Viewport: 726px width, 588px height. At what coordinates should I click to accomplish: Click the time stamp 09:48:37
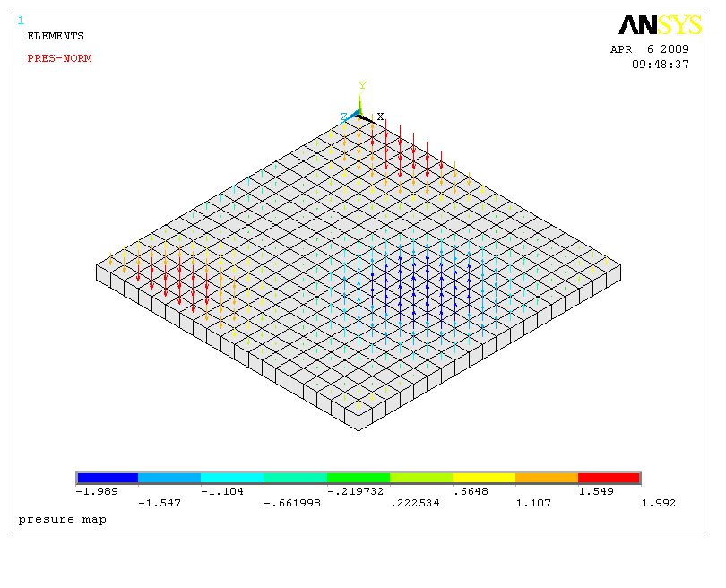click(x=661, y=65)
